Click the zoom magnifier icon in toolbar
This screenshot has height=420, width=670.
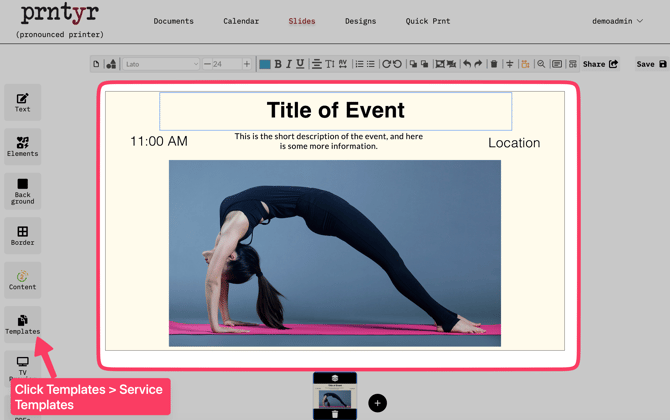point(541,64)
